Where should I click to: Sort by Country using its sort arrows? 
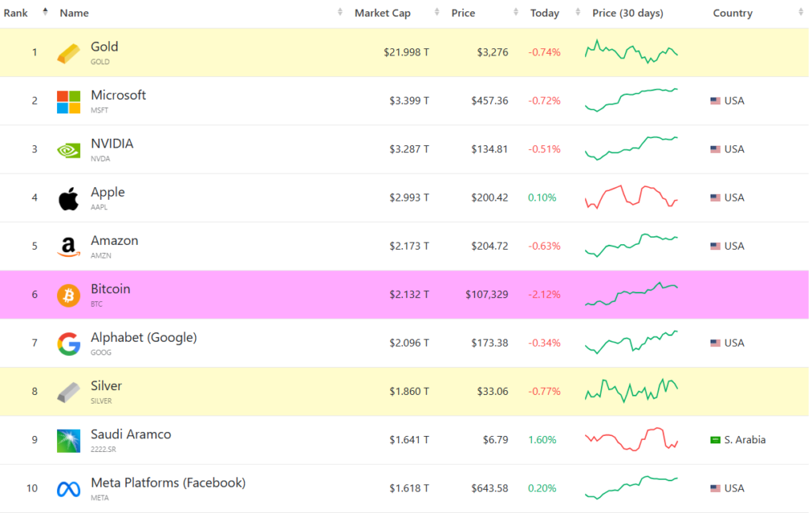pos(801,12)
